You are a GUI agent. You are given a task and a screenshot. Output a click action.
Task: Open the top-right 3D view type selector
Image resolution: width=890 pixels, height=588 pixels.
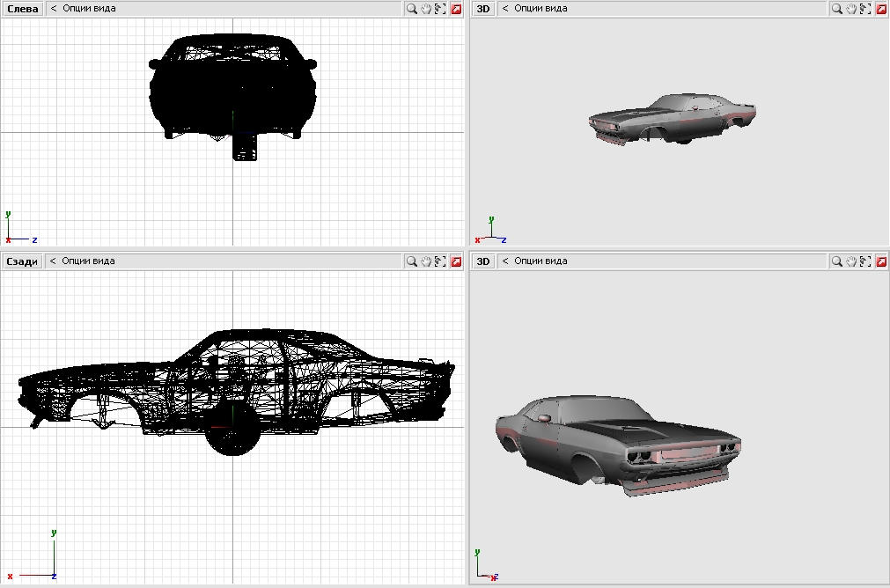click(483, 9)
